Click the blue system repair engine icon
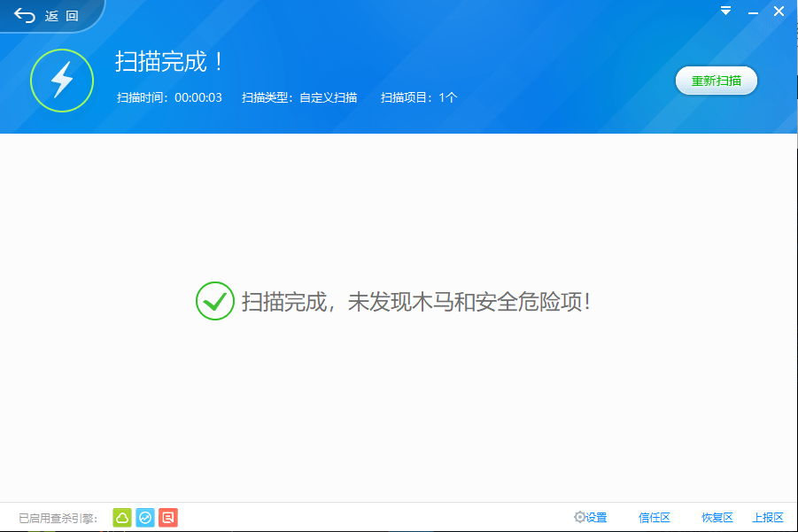 [145, 518]
